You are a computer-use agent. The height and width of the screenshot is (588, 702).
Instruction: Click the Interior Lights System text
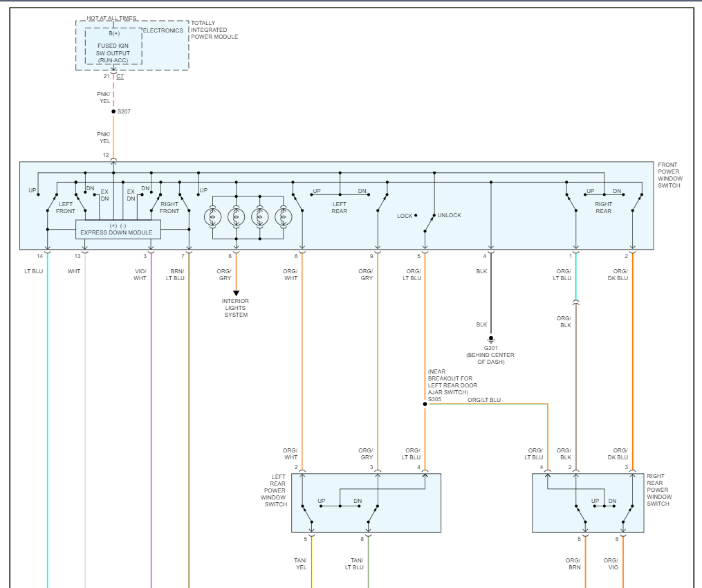235,308
